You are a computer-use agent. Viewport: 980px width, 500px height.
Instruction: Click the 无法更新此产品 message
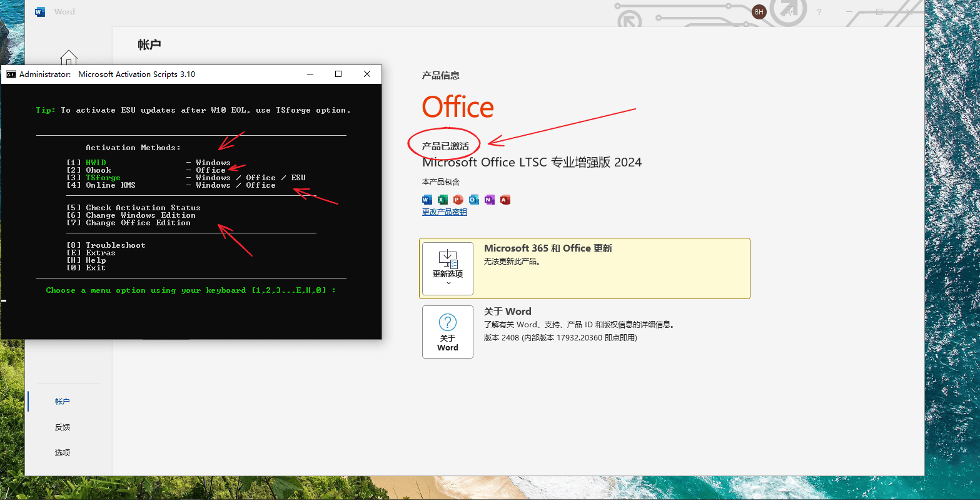(512, 262)
